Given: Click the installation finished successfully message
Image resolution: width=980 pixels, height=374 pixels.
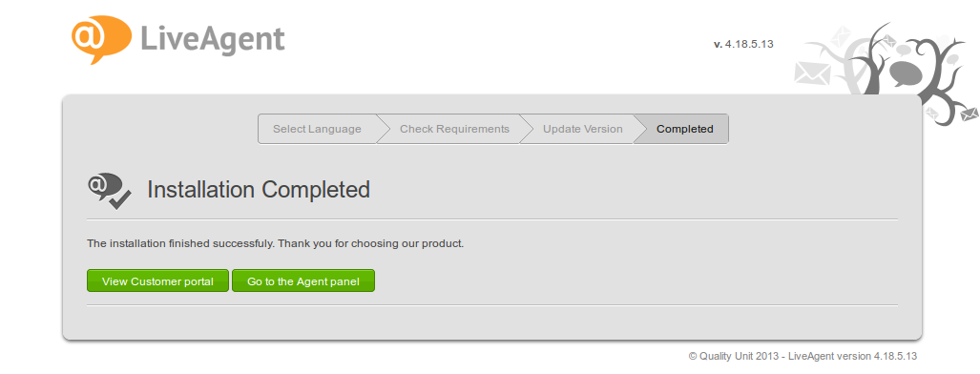Looking at the screenshot, I should [275, 243].
